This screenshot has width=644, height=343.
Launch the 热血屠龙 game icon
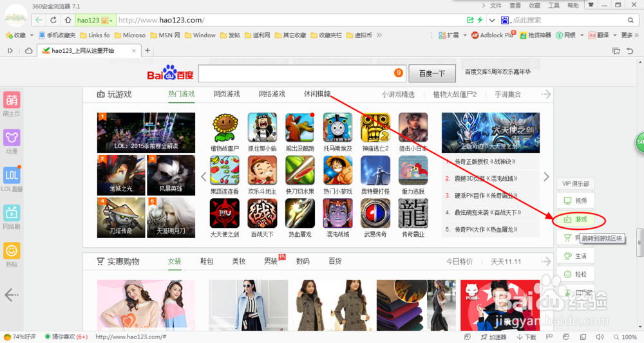[x=300, y=214]
